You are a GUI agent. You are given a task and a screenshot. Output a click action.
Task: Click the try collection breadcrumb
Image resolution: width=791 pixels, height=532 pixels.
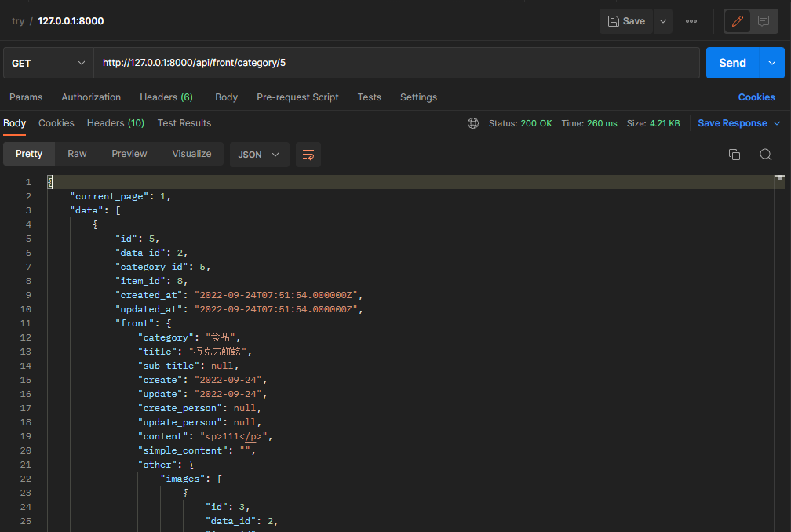(x=17, y=21)
